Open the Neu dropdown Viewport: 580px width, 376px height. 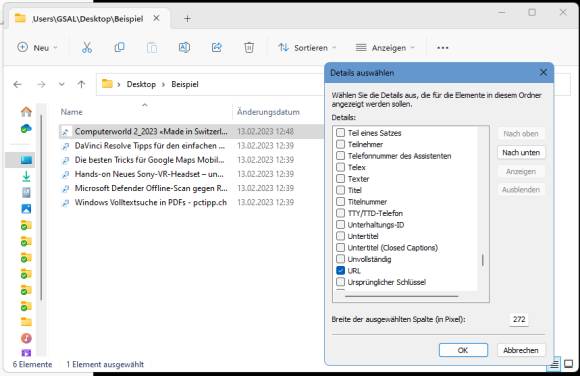point(37,48)
